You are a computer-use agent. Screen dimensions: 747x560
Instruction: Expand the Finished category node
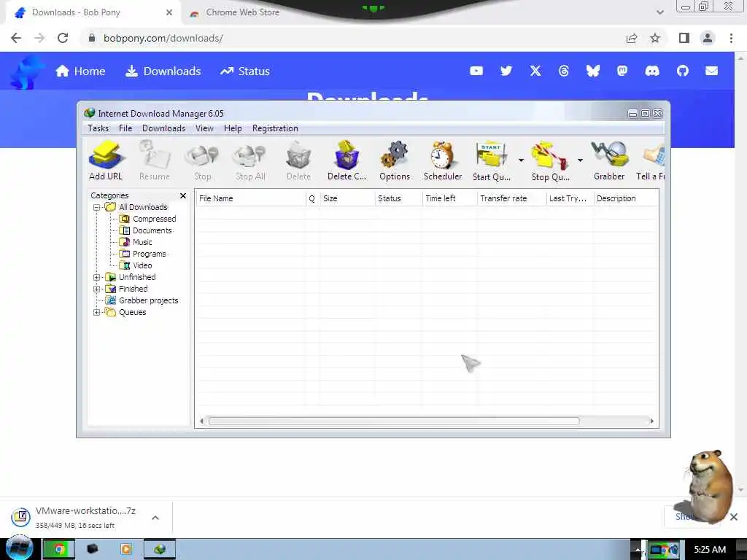pos(97,289)
